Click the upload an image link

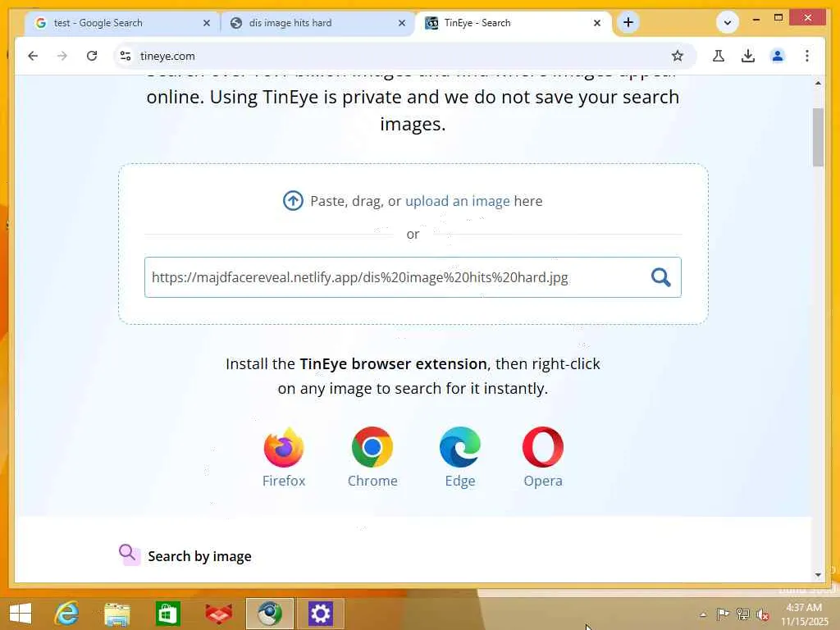[x=458, y=201]
